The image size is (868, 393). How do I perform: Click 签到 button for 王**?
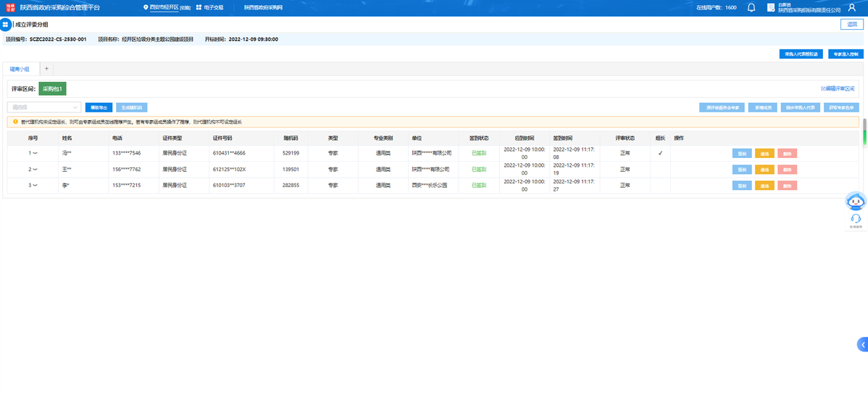[742, 170]
